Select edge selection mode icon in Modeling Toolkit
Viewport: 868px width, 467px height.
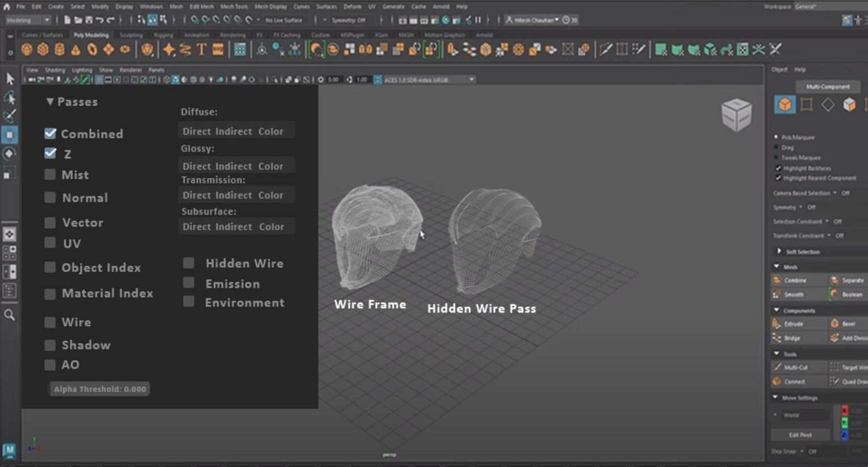click(x=806, y=104)
